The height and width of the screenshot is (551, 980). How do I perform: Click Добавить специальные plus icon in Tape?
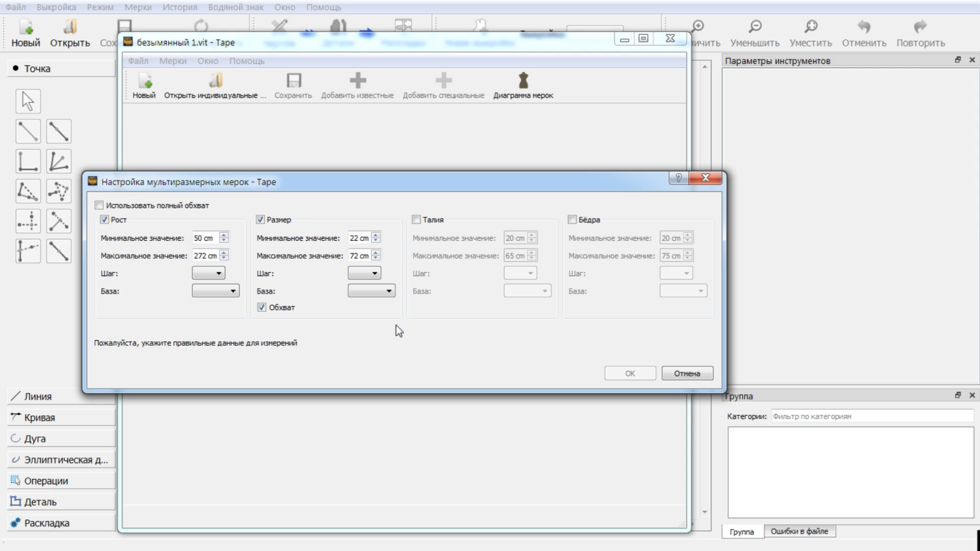[x=443, y=80]
